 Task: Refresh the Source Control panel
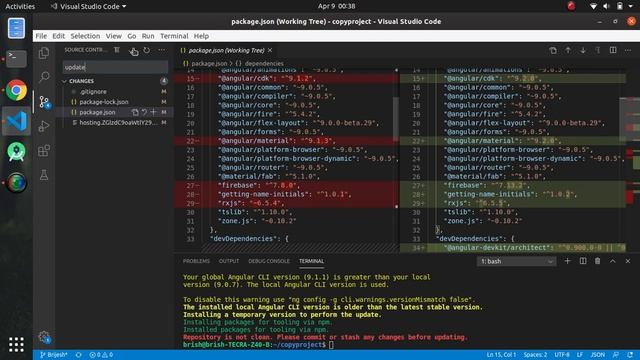tap(147, 50)
